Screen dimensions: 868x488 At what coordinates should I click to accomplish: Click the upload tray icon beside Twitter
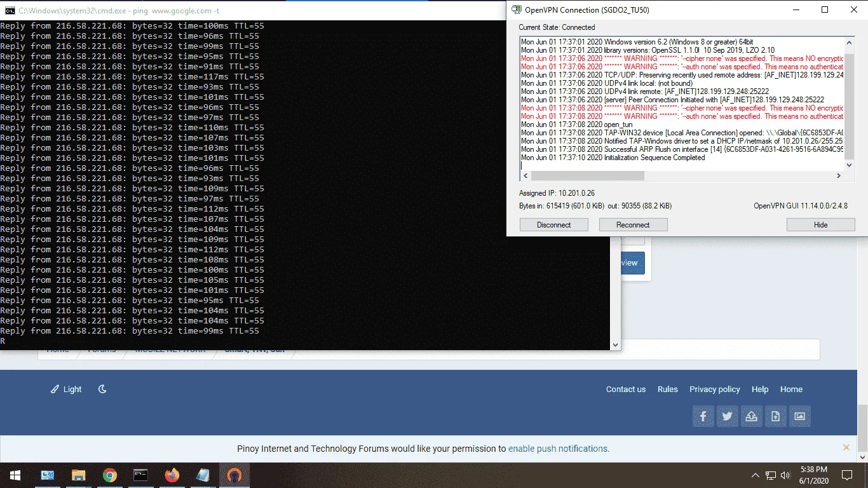(752, 416)
